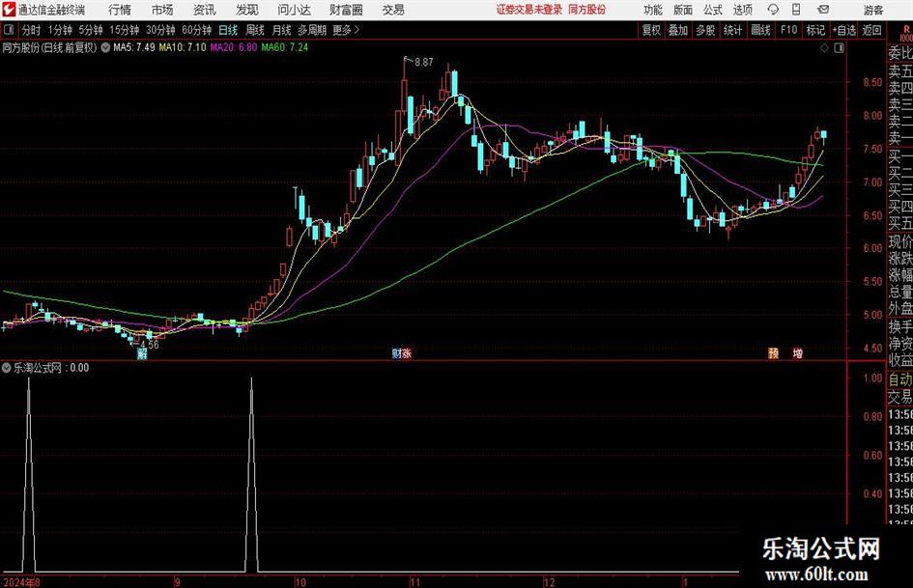Click the 同方股份 stock name link

click(587, 10)
